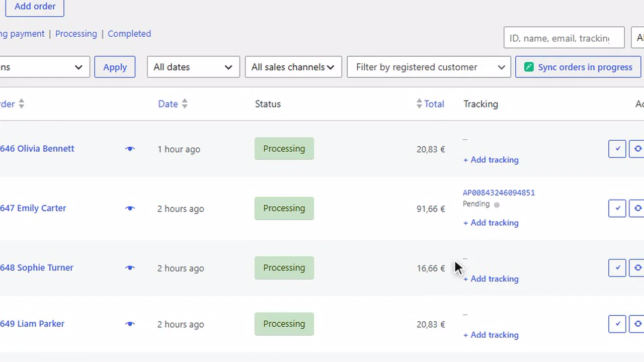Open Liam Parker's order
The image size is (644, 362).
[32, 324]
